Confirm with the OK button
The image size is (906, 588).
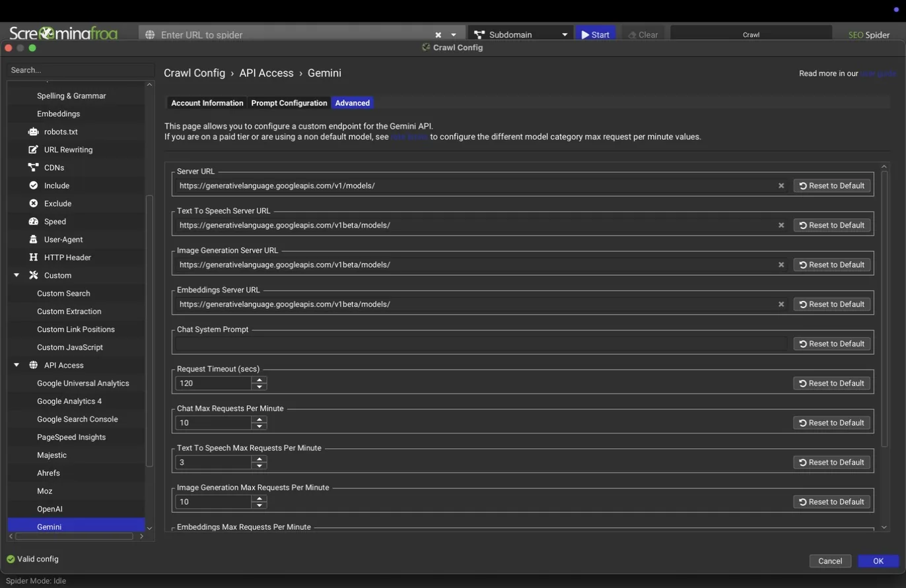[x=878, y=562]
